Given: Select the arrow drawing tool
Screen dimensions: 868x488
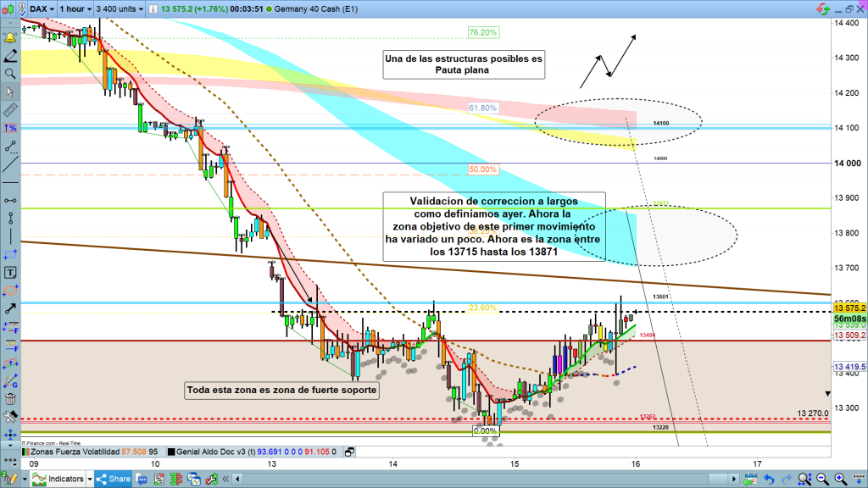Looking at the screenshot, I should tap(10, 308).
